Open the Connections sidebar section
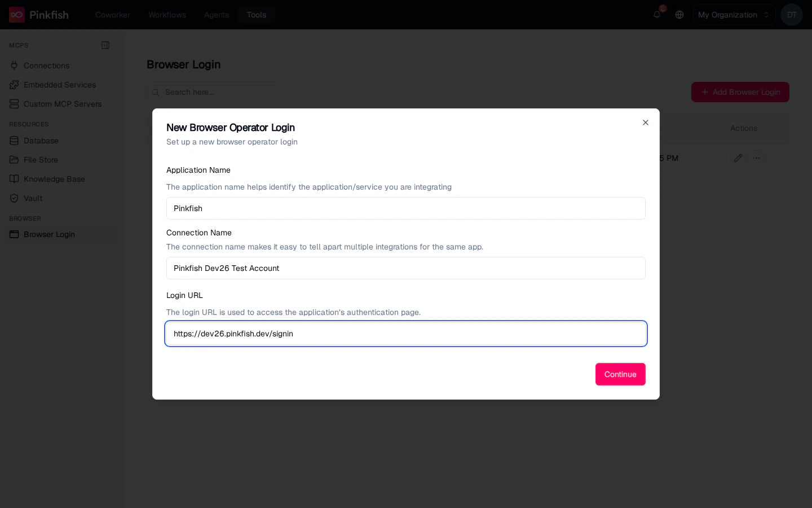Image resolution: width=812 pixels, height=508 pixels. pos(46,65)
